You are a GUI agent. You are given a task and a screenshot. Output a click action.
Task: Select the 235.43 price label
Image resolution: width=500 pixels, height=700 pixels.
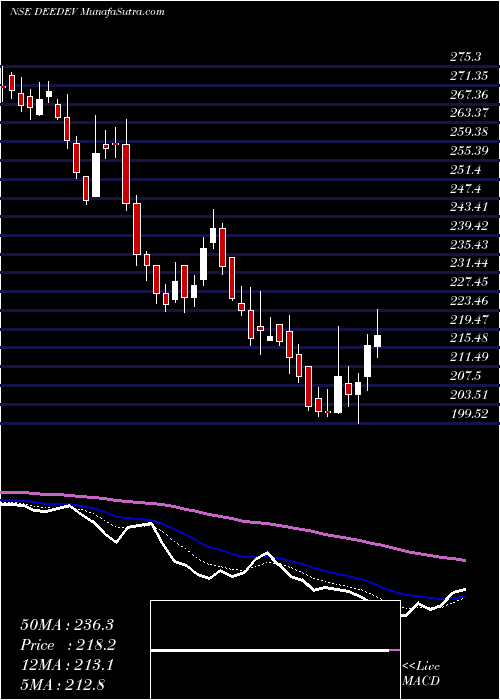click(x=468, y=245)
